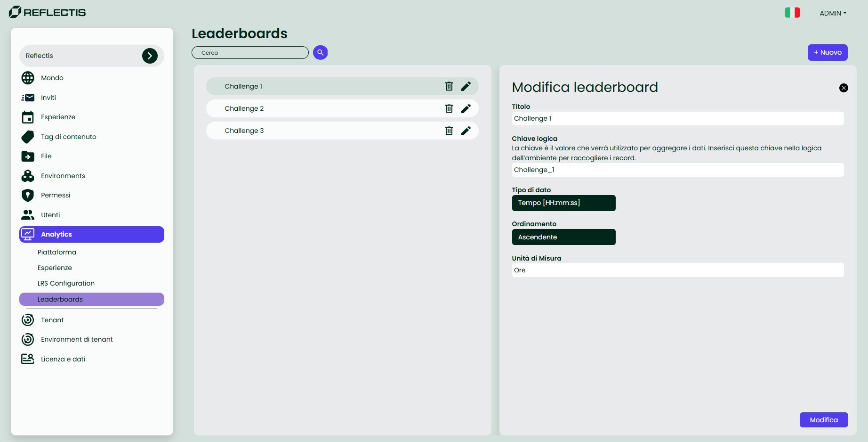Select the Permessi shield icon
The height and width of the screenshot is (442, 868).
[28, 195]
